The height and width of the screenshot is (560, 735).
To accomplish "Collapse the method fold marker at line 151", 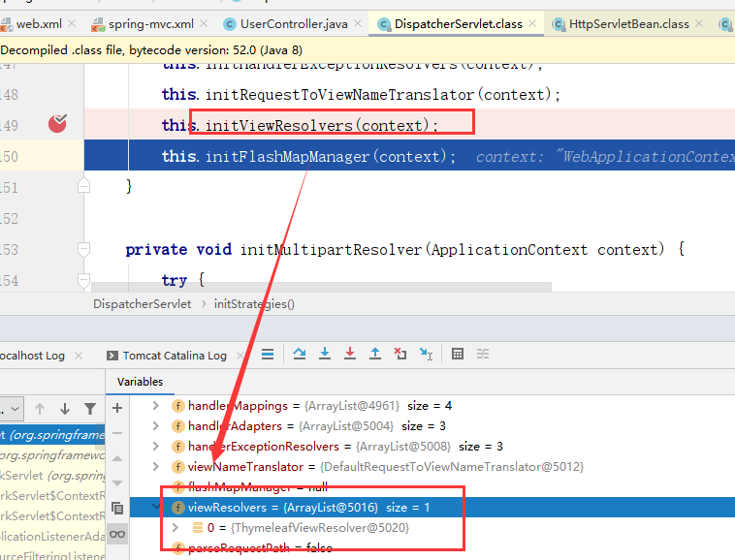I will pos(83,186).
